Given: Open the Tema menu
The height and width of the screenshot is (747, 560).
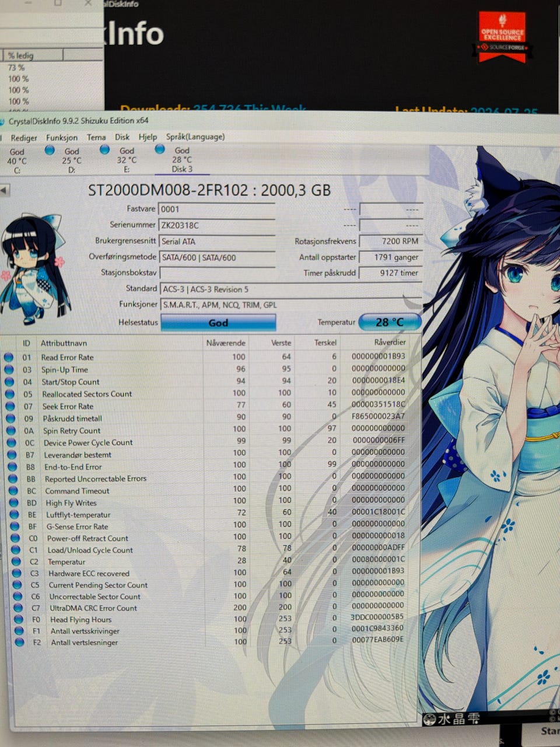Looking at the screenshot, I should (96, 137).
